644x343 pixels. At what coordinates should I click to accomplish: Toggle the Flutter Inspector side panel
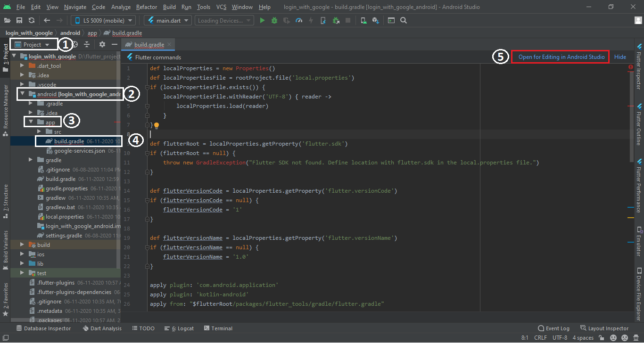[639, 66]
